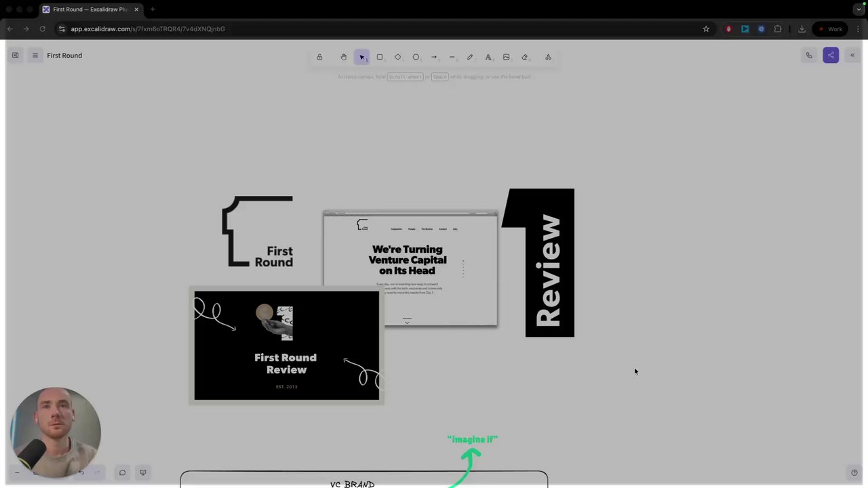The image size is (868, 488).
Task: Expand the tab search chevron
Action: point(859,9)
